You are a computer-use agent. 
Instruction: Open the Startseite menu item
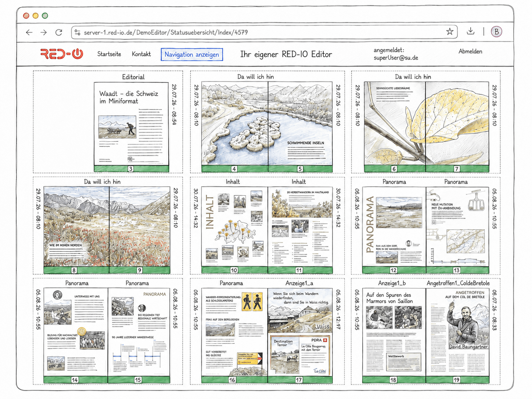[109, 54]
